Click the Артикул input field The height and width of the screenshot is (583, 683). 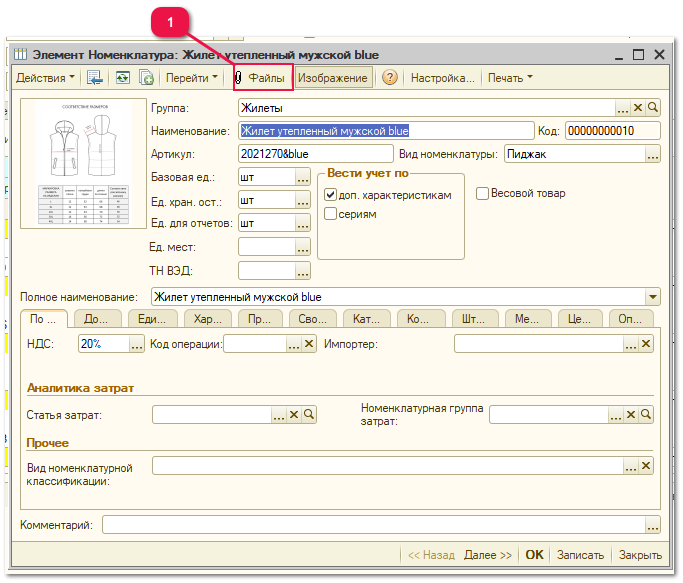(316, 154)
